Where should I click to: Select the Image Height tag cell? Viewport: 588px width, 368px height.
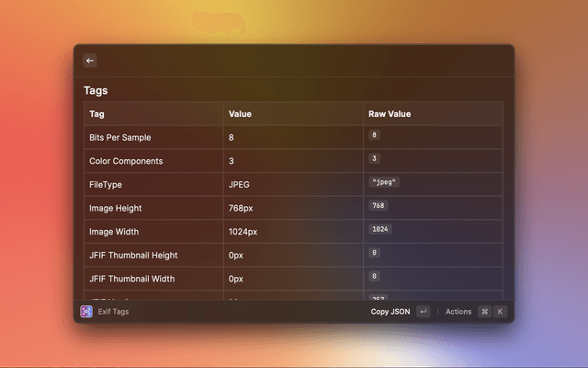[x=115, y=208]
